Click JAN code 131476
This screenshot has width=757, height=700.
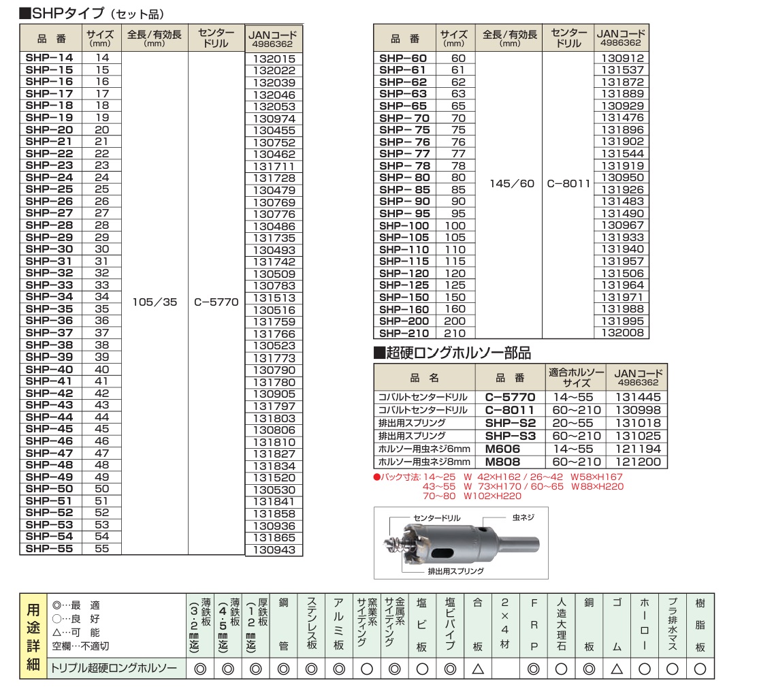(622, 118)
